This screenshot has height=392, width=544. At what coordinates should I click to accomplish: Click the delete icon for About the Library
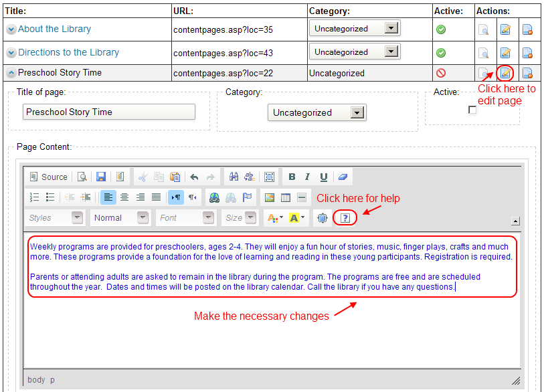point(527,29)
